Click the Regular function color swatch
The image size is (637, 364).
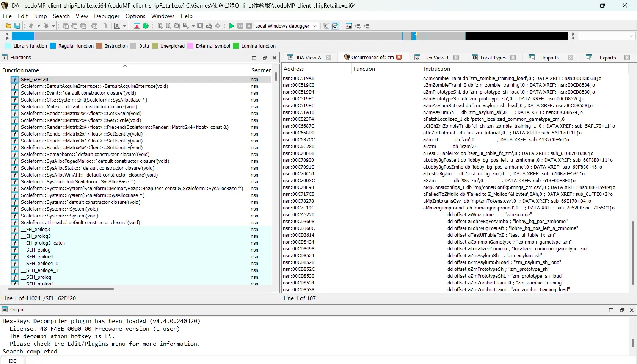(53, 46)
